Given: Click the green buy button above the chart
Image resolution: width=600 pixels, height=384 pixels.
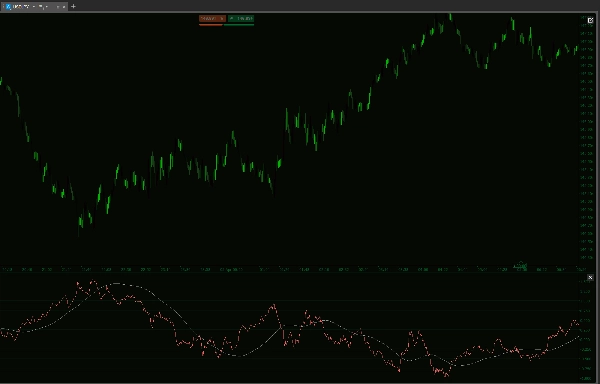Looking at the screenshot, I should (241, 18).
